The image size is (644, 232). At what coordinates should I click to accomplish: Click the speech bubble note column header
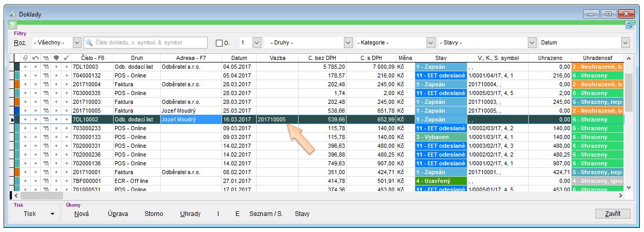click(56, 58)
